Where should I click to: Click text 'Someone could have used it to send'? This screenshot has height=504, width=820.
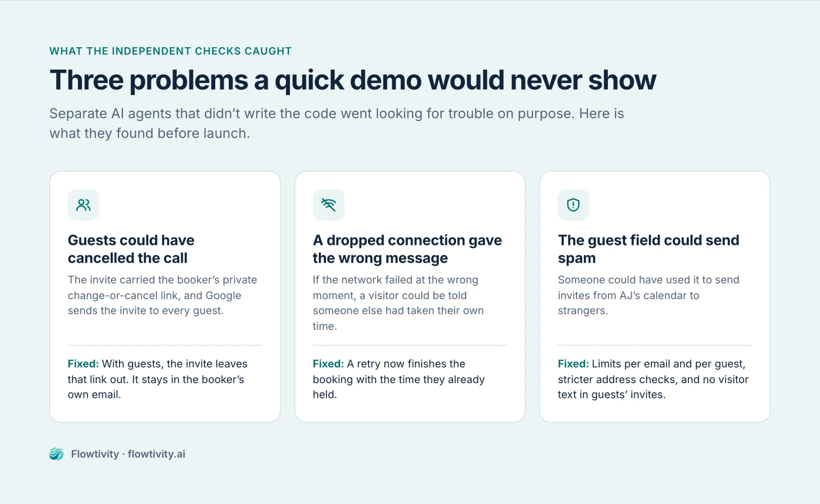click(648, 280)
